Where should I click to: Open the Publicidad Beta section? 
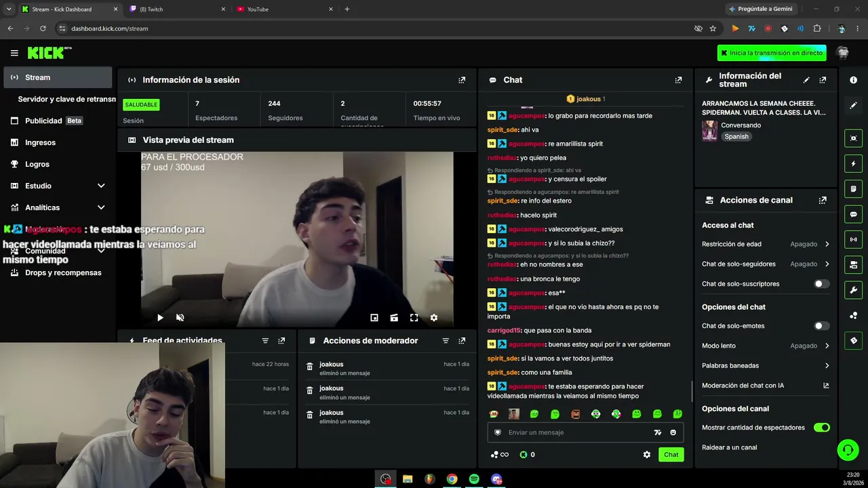coord(58,121)
